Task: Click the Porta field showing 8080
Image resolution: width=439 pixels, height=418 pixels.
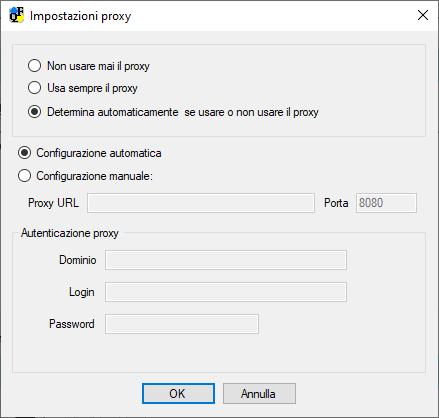Action: 386,203
